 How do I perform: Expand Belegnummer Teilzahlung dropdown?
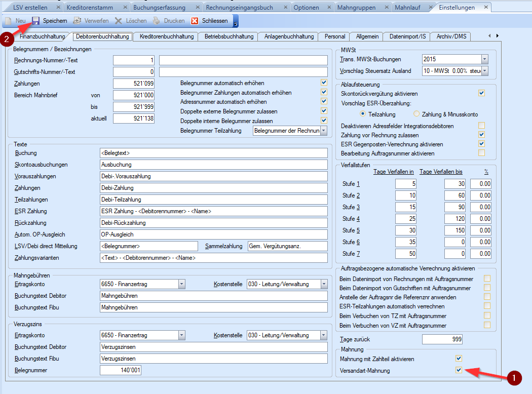pyautogui.click(x=323, y=131)
